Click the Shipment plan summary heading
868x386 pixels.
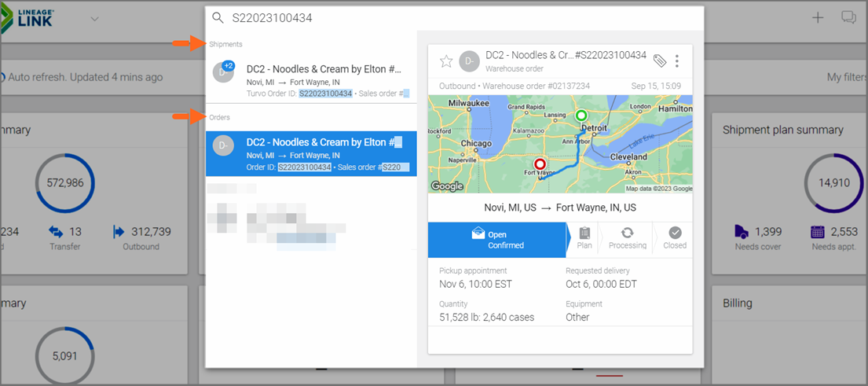782,130
